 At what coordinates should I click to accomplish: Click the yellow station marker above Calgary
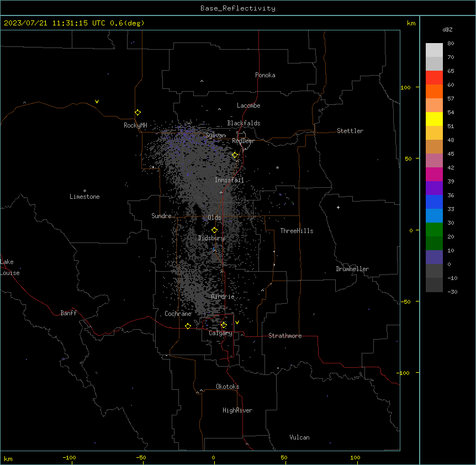point(224,325)
